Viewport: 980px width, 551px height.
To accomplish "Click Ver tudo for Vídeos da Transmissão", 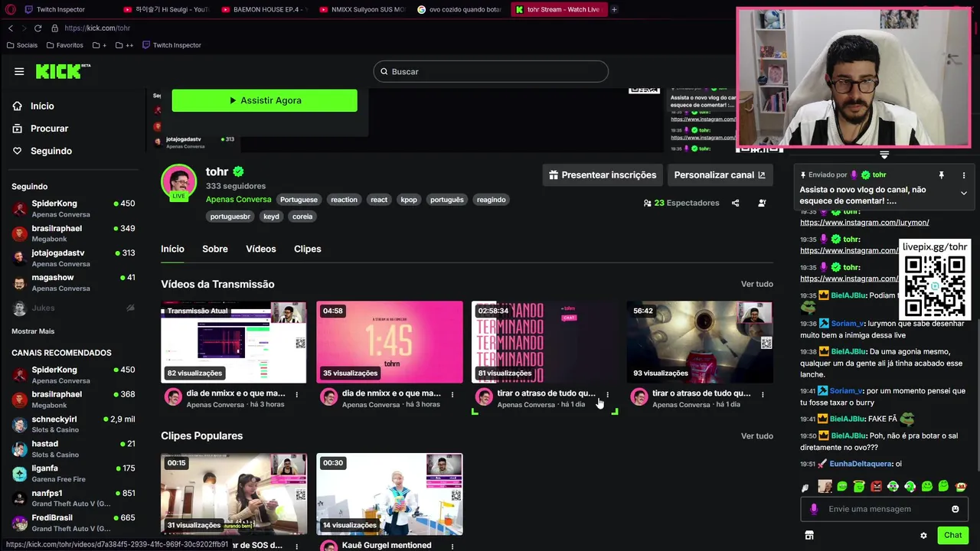I will [x=756, y=284].
